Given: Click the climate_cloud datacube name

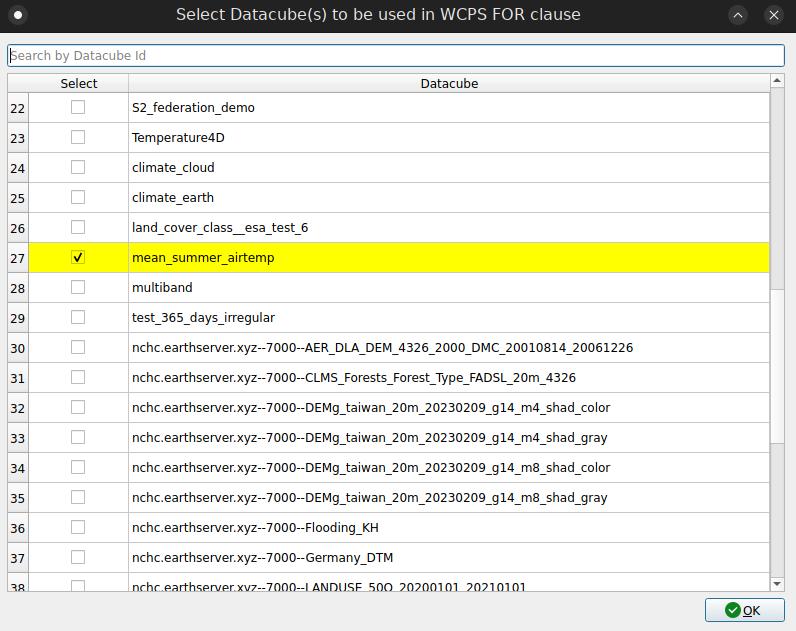Looking at the screenshot, I should 173,168.
